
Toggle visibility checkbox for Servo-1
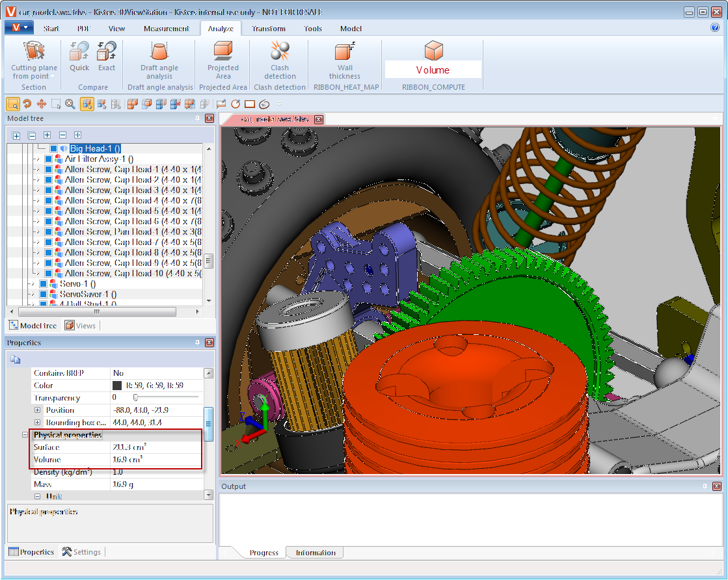click(43, 283)
